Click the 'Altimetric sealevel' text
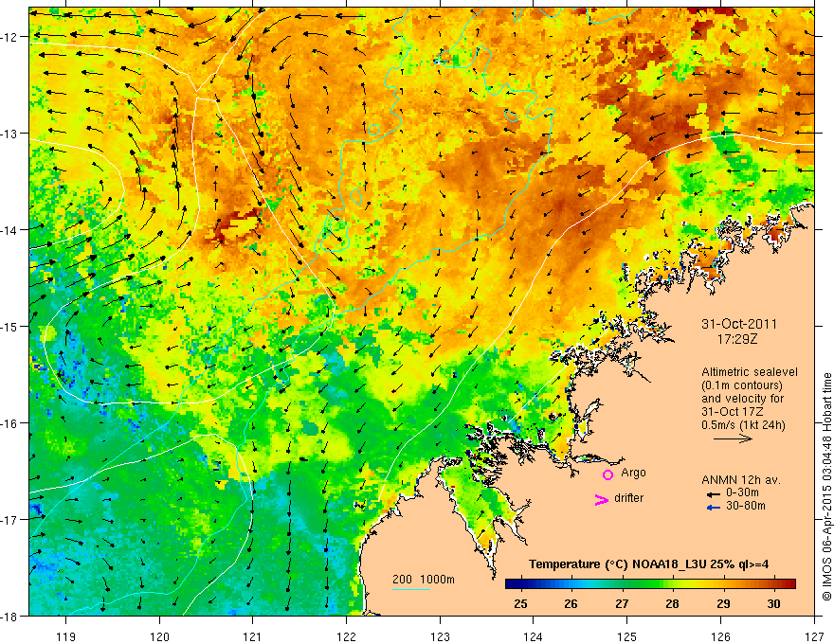Screen dimensions: 834x644 [750, 372]
